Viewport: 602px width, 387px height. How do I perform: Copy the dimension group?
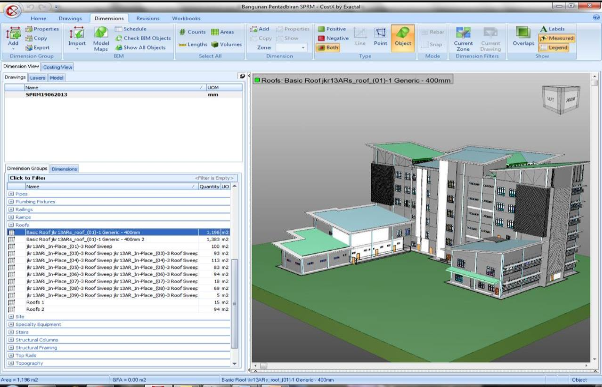(x=36, y=38)
